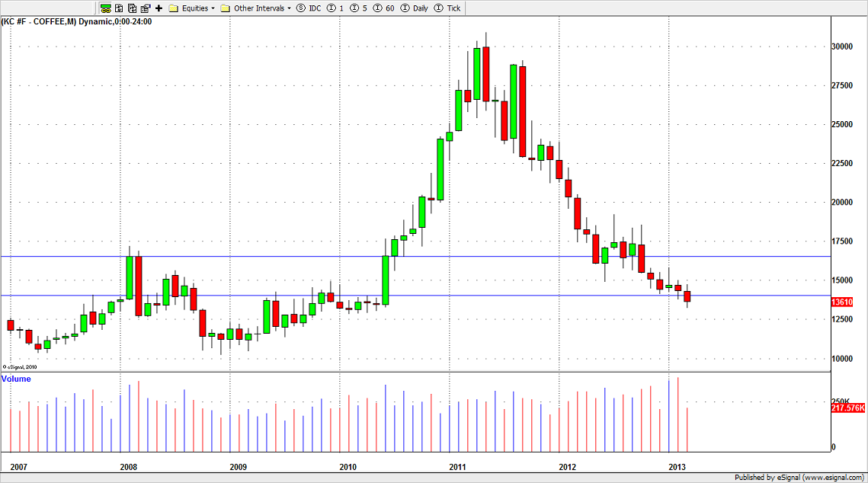The width and height of the screenshot is (868, 483).
Task: Click the 2010 time axis label
Action: tap(348, 467)
